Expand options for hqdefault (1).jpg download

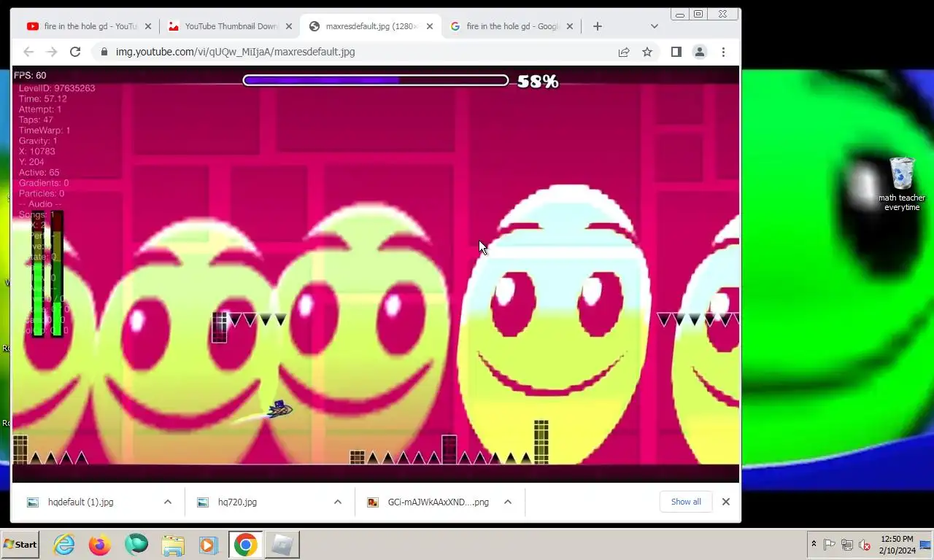point(168,502)
